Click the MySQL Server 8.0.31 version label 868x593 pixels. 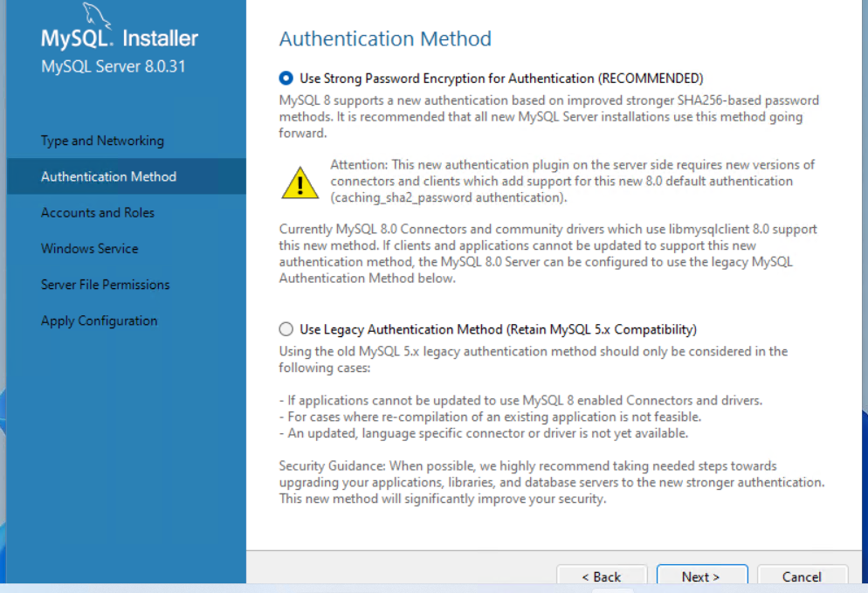[x=113, y=66]
